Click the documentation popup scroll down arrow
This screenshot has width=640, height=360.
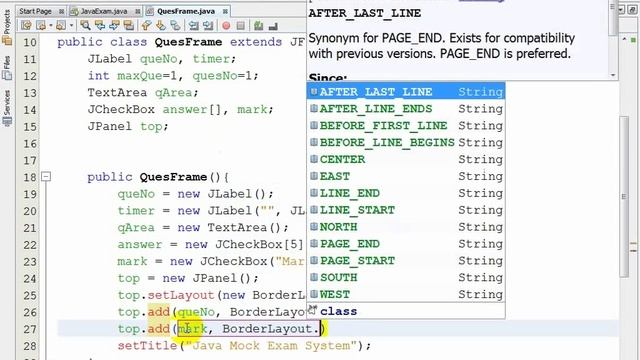click(x=613, y=75)
